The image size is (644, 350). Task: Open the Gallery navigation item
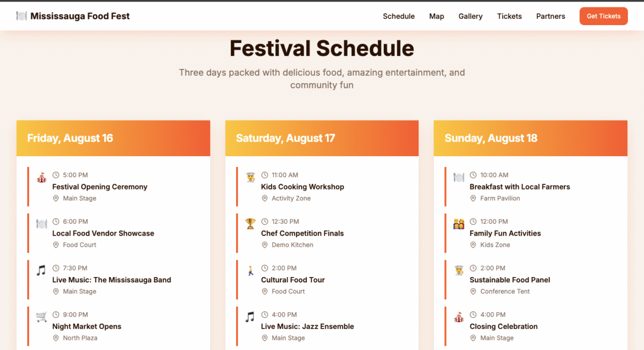471,16
